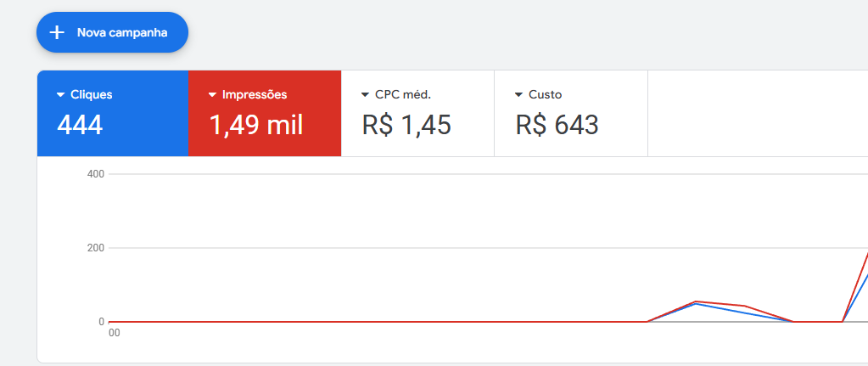
Task: Click the 1,49 mil impressions value
Action: point(256,126)
